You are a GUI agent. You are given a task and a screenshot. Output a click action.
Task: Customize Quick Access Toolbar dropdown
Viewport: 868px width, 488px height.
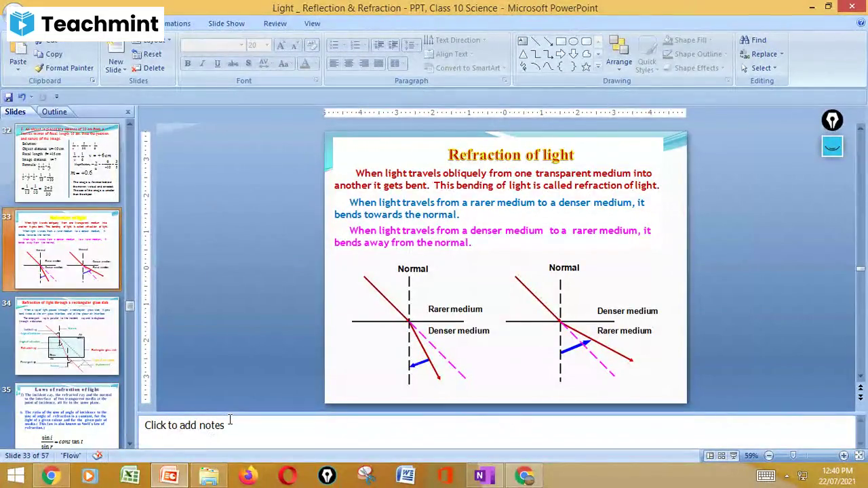pos(56,97)
